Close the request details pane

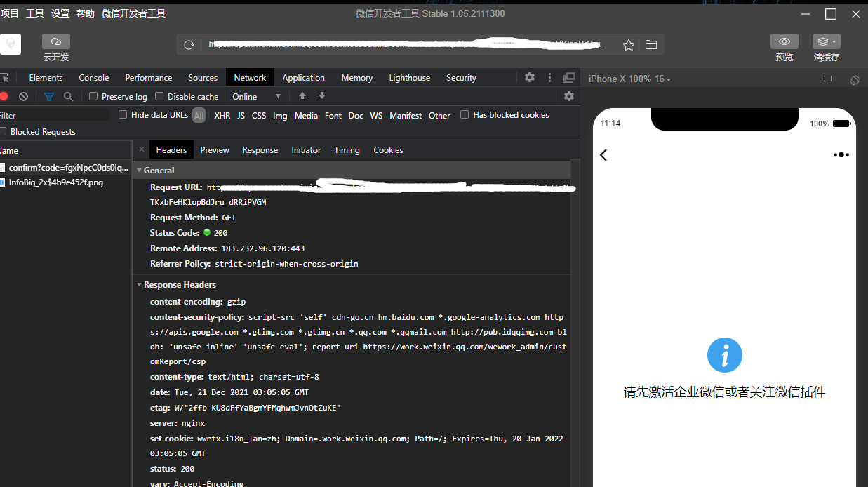[x=141, y=149]
